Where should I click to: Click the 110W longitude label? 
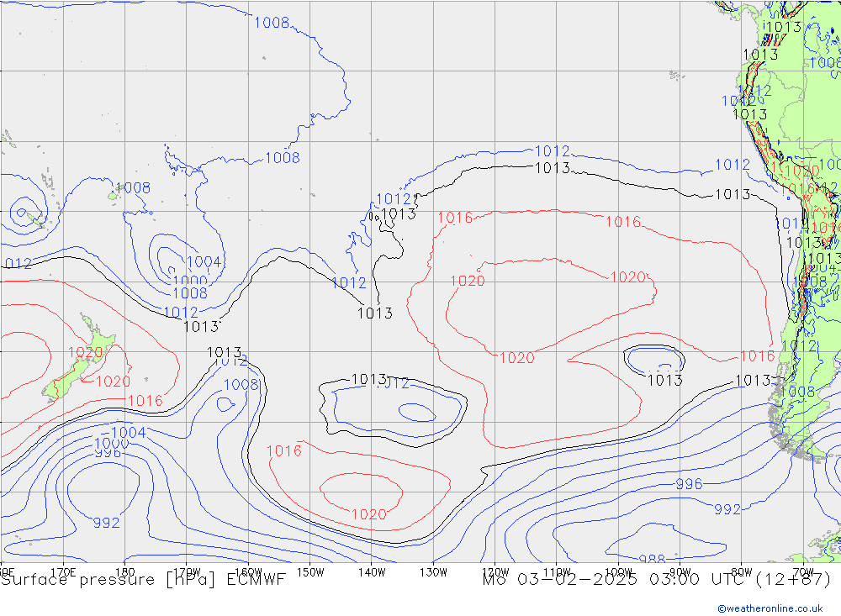pos(557,572)
